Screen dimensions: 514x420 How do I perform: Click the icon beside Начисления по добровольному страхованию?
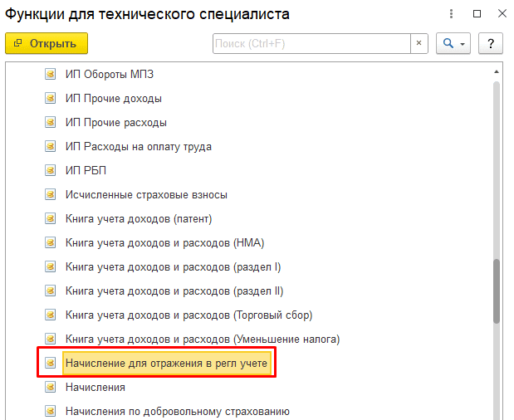click(50, 412)
